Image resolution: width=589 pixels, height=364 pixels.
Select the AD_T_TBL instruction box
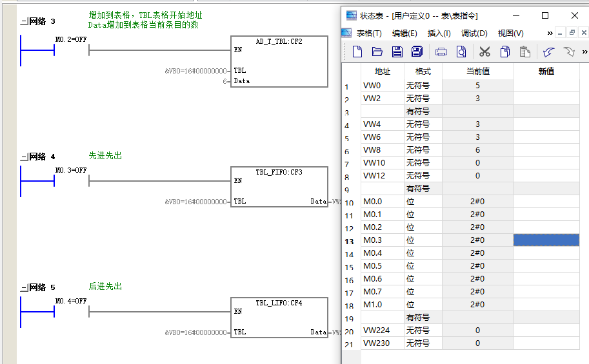279,62
